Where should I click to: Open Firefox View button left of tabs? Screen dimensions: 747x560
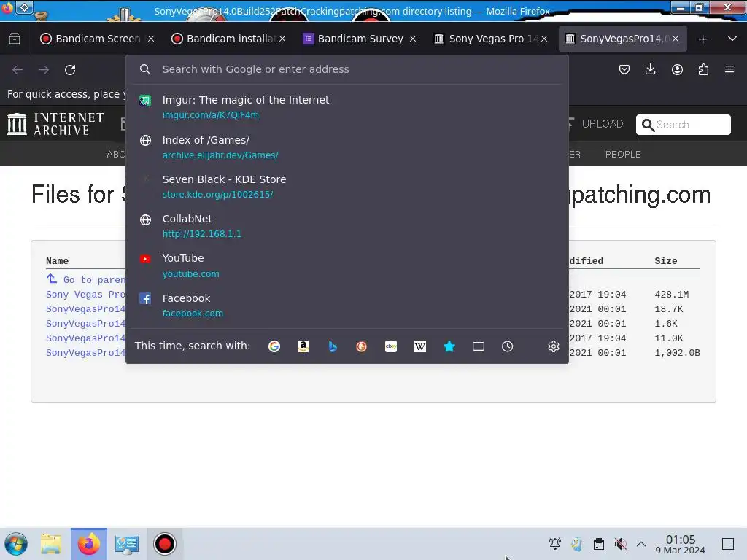[15, 39]
